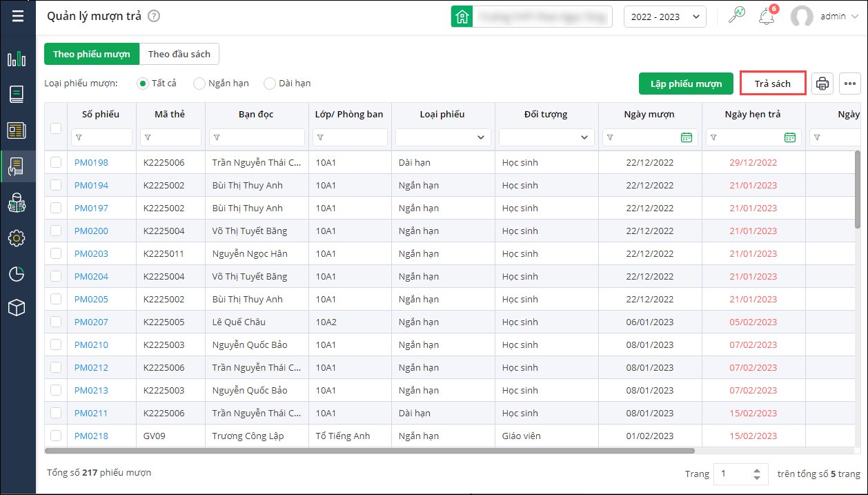
Task: Open the newspaper sidebar icon
Action: coord(17,130)
